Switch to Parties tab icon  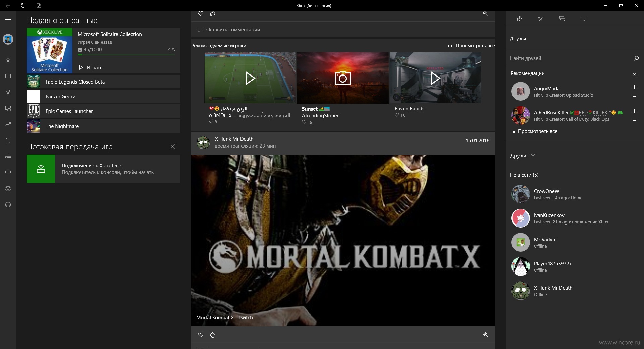tap(541, 19)
